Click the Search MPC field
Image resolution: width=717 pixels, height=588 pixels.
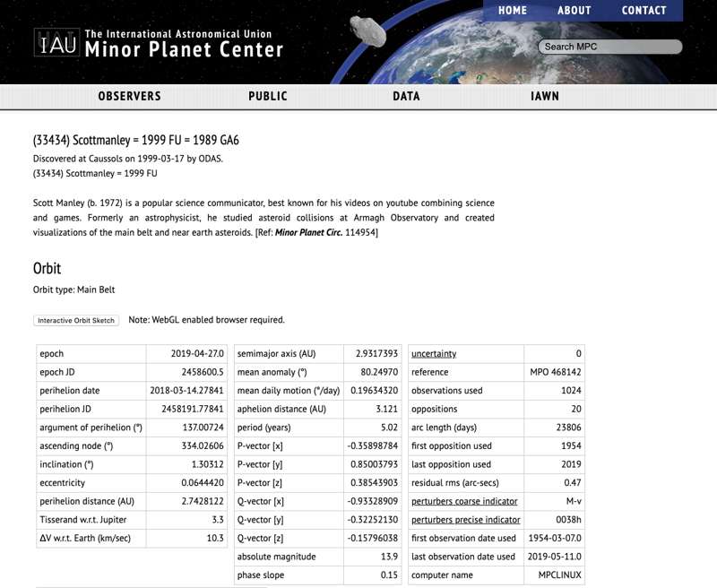click(x=609, y=47)
